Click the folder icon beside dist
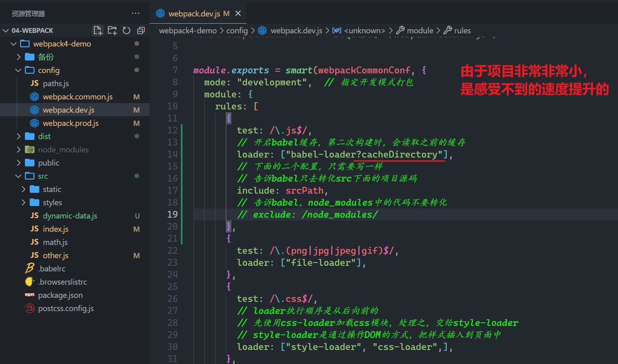Screen dimensions: 618x364 [30, 136]
